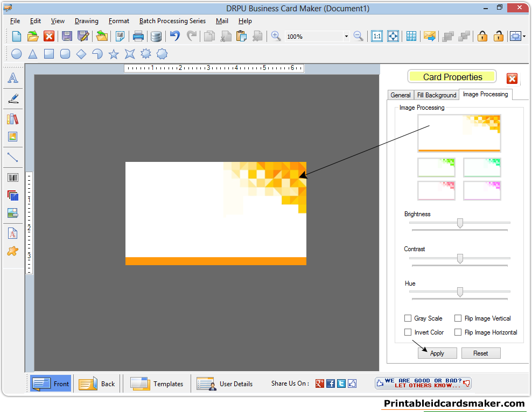Select the barcode tool in sidebar
The width and height of the screenshot is (532, 412).
(x=13, y=177)
